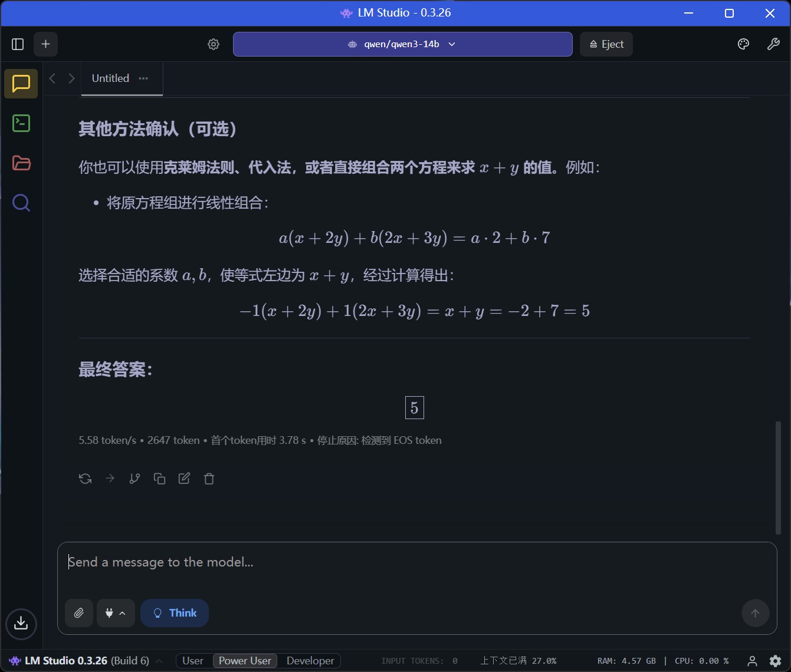Select the Untitled chat tab

[110, 78]
